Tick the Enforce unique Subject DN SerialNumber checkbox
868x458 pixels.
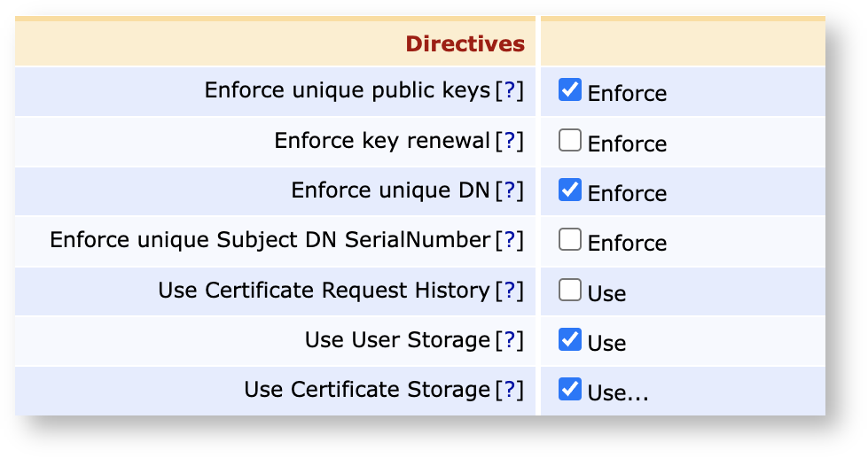(x=570, y=240)
